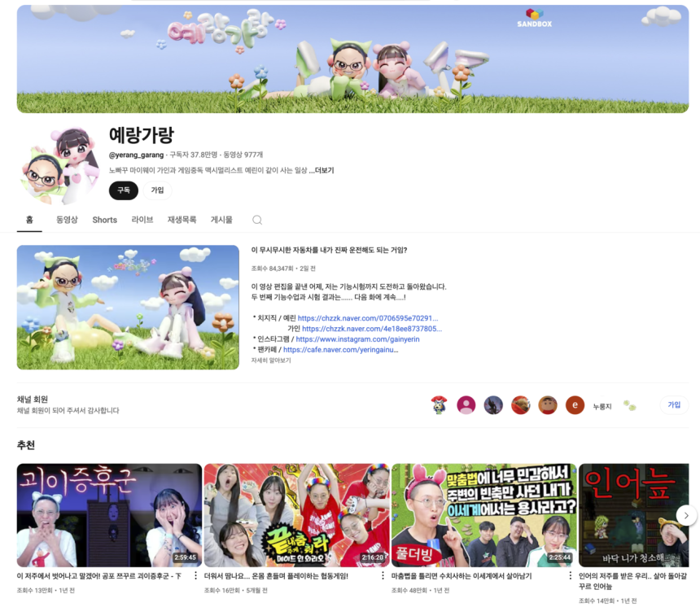Open the instagram.com/gainyerin link
Image resolution: width=700 pixels, height=616 pixels.
tap(357, 339)
